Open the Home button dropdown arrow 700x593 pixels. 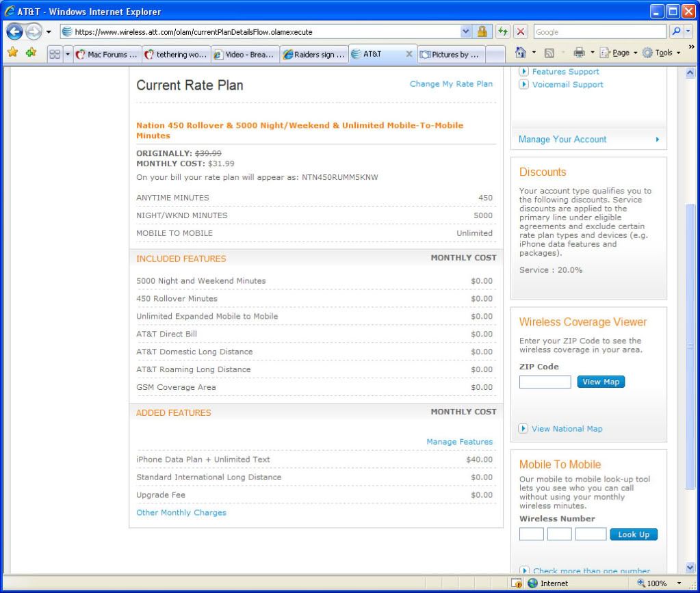coord(534,53)
